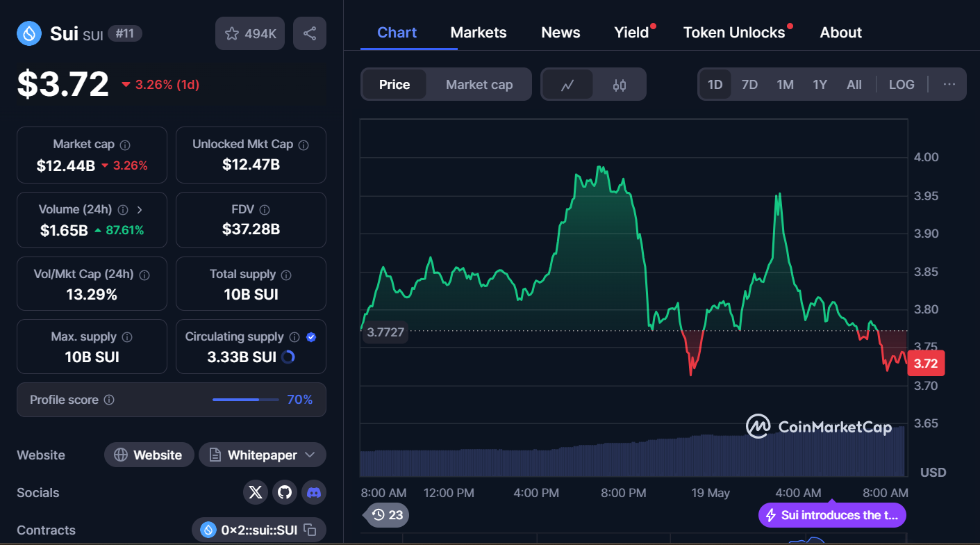Copy the SUI contract address
This screenshot has height=545, width=980.
tap(310, 530)
